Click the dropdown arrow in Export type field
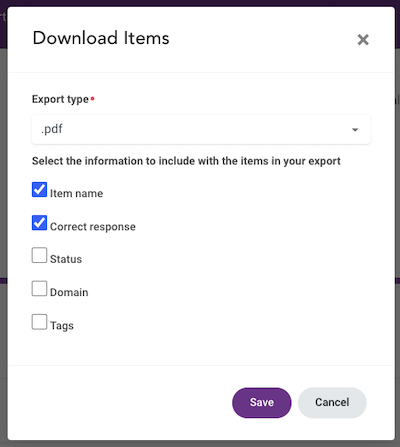This screenshot has height=447, width=400. coord(355,130)
